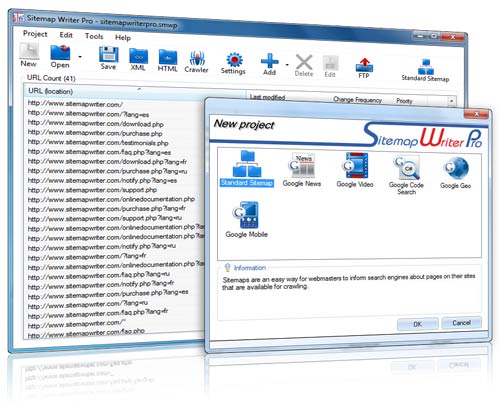
Task: Select the URL row ending /notify.php?lang=fr
Action: point(101,285)
